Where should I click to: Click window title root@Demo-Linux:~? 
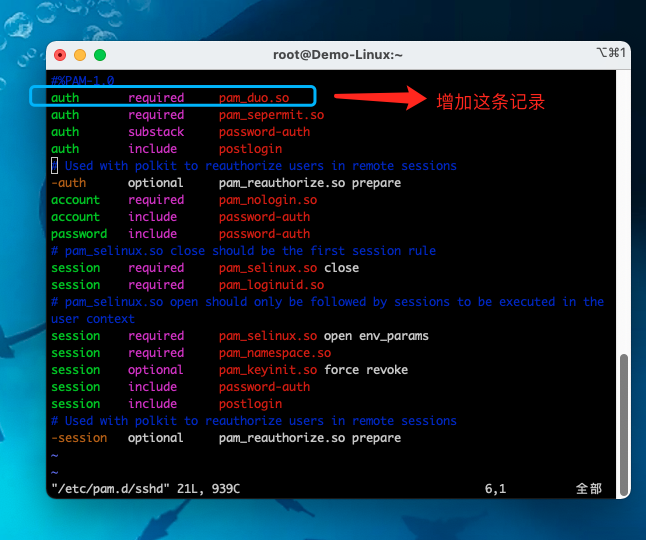tap(337, 55)
